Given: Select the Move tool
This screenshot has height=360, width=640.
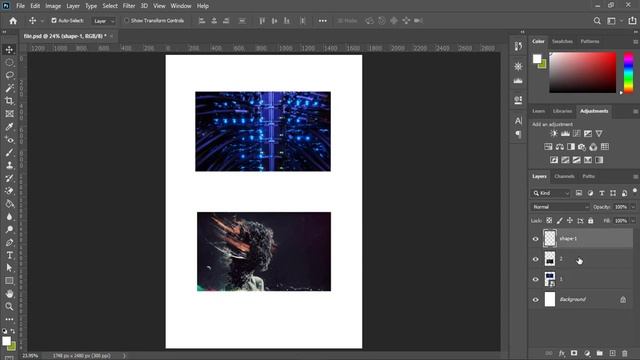Looking at the screenshot, I should (9, 49).
